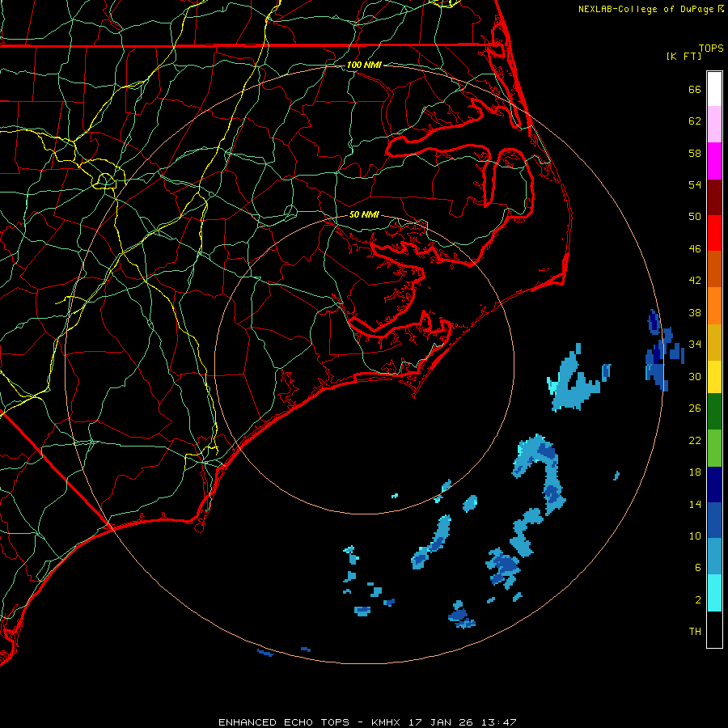Click the '14' legend value label

point(695,504)
